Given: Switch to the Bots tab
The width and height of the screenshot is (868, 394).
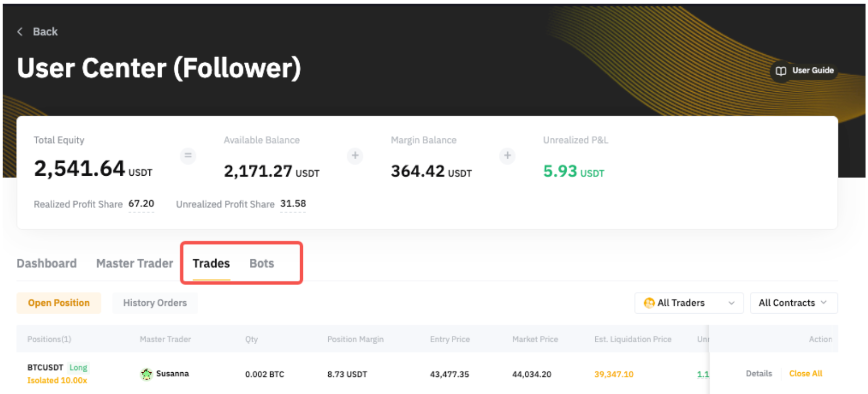Looking at the screenshot, I should coord(261,263).
